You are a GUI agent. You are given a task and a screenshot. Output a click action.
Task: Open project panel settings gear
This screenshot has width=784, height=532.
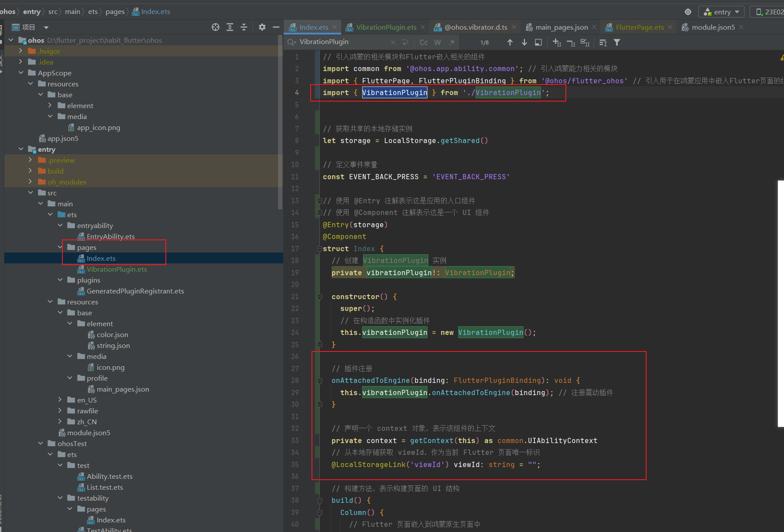pyautogui.click(x=262, y=27)
